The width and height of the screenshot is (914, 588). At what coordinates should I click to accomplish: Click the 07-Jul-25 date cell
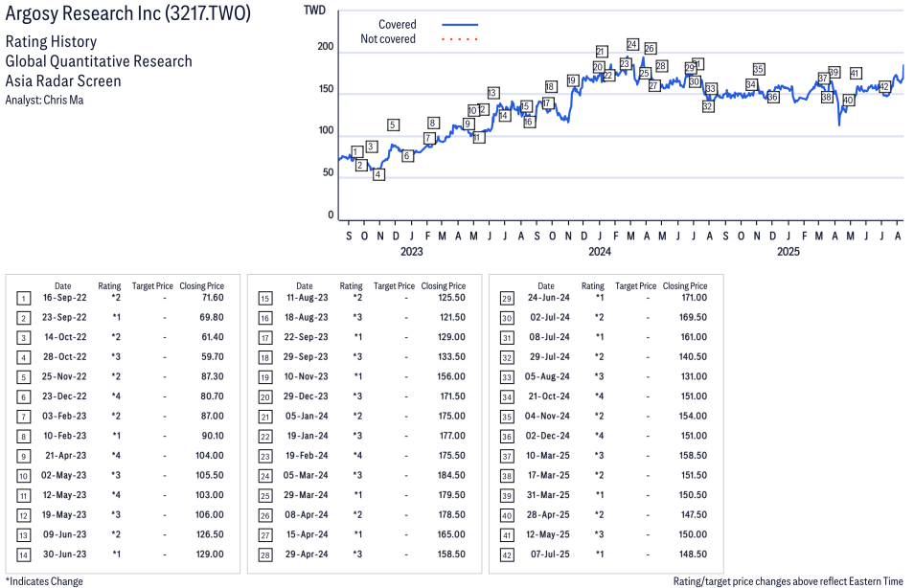point(550,554)
